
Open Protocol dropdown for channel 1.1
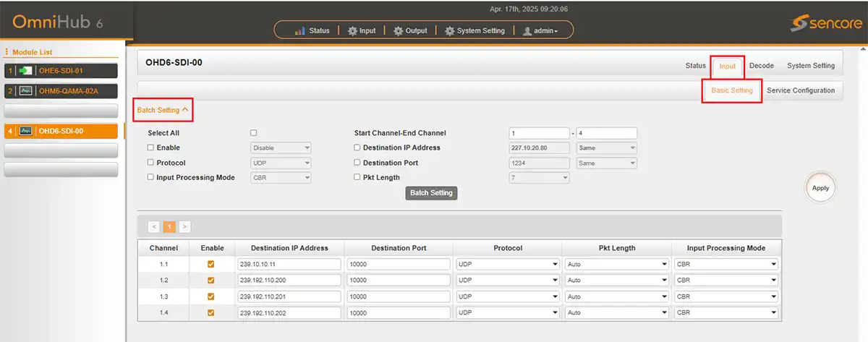(x=507, y=265)
